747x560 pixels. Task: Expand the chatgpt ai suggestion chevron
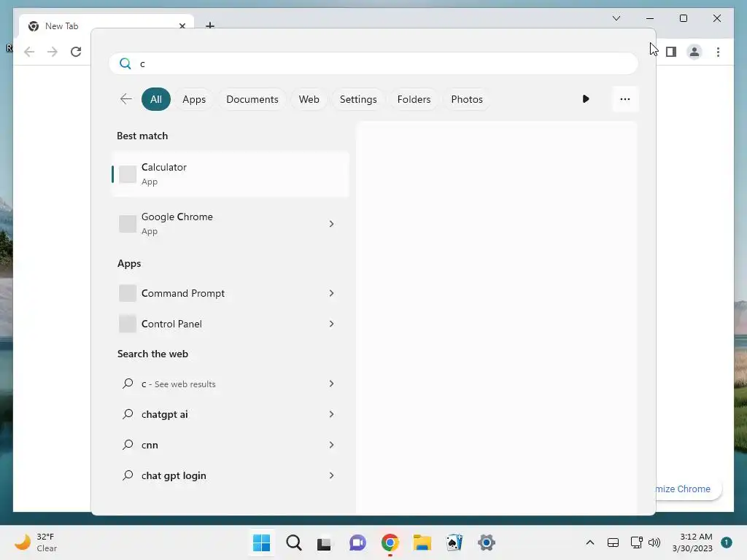point(332,414)
